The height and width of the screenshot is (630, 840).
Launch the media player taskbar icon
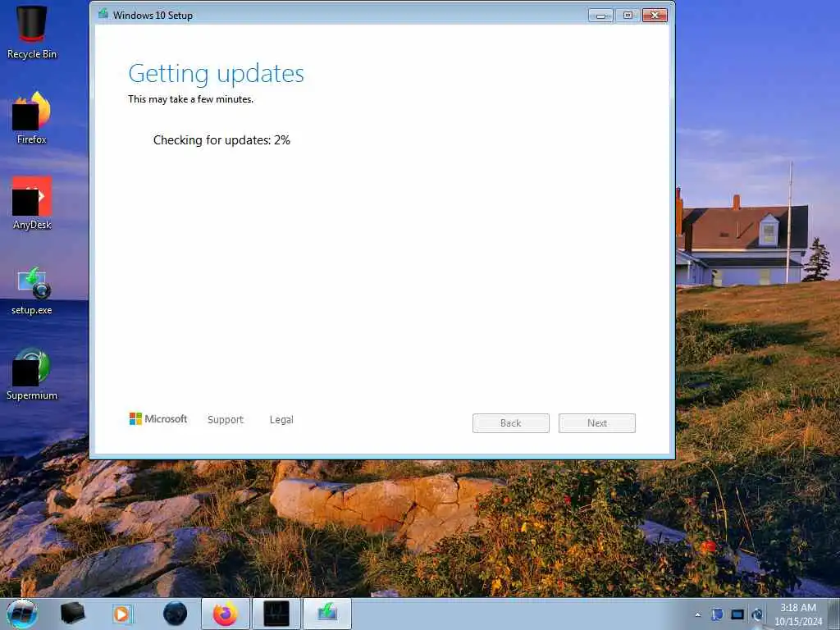tap(122, 614)
